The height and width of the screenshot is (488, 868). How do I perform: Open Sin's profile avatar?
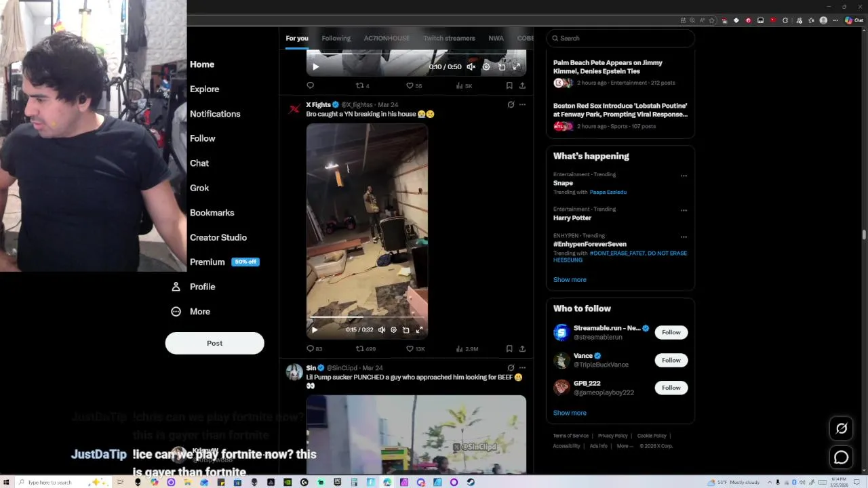294,371
